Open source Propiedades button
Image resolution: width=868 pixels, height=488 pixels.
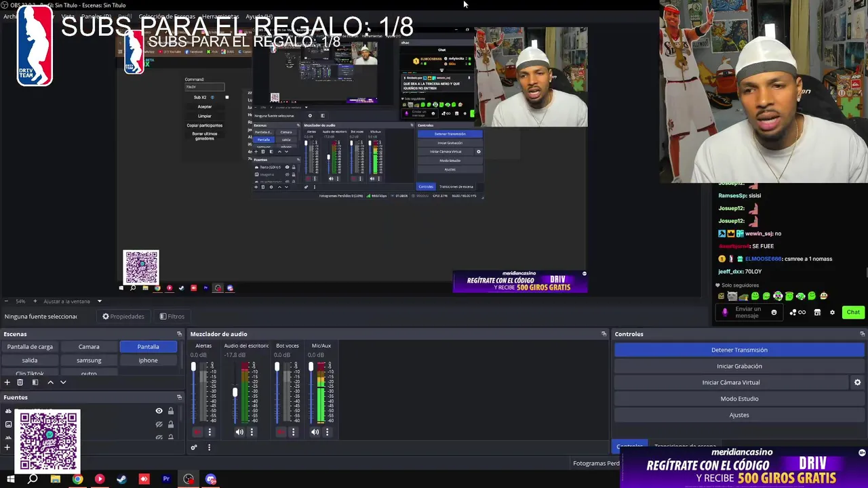point(123,317)
